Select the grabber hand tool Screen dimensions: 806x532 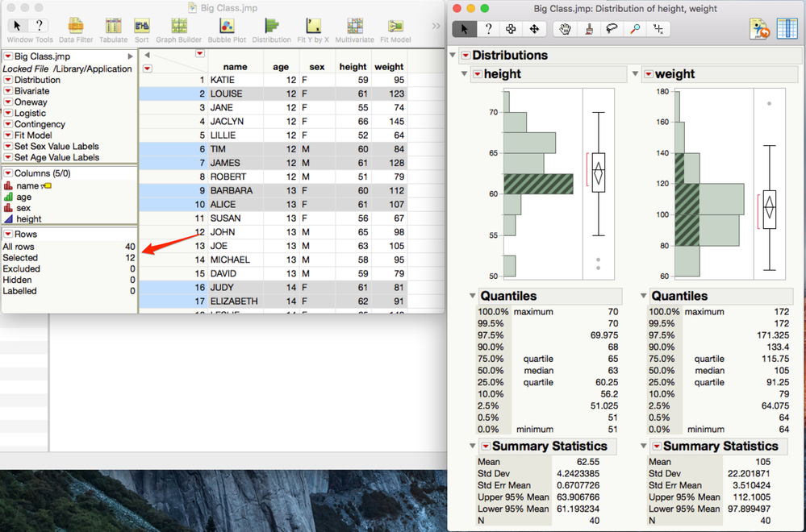point(565,29)
